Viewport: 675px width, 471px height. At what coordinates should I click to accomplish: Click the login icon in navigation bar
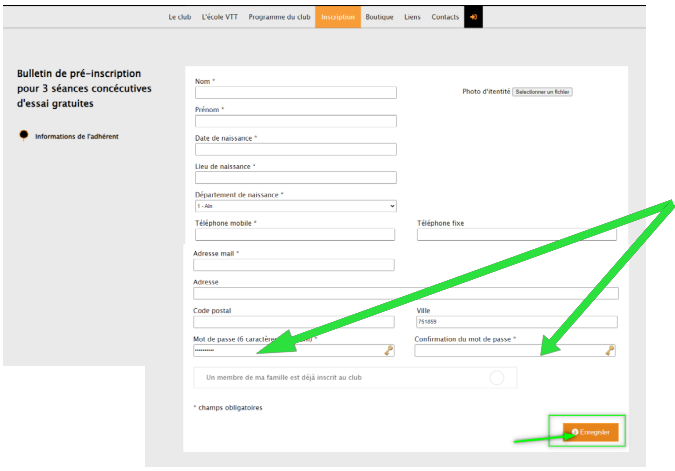click(x=473, y=17)
